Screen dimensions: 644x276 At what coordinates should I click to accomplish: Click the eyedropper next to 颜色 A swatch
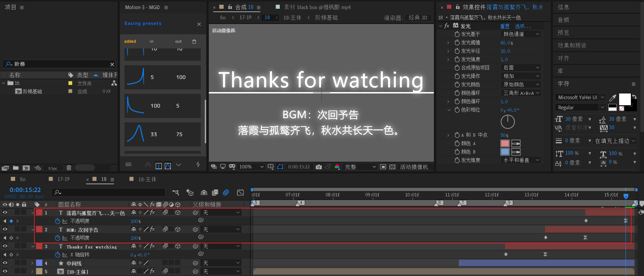[516, 143]
